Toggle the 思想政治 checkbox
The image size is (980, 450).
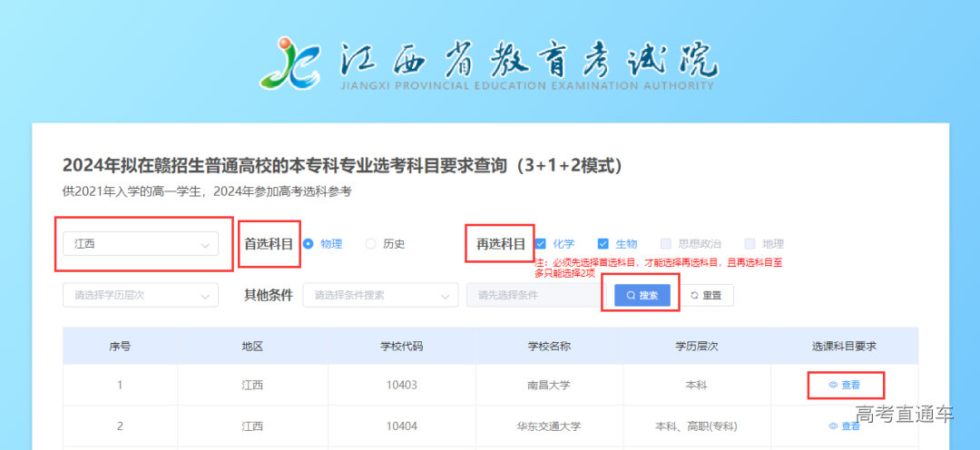tap(666, 244)
